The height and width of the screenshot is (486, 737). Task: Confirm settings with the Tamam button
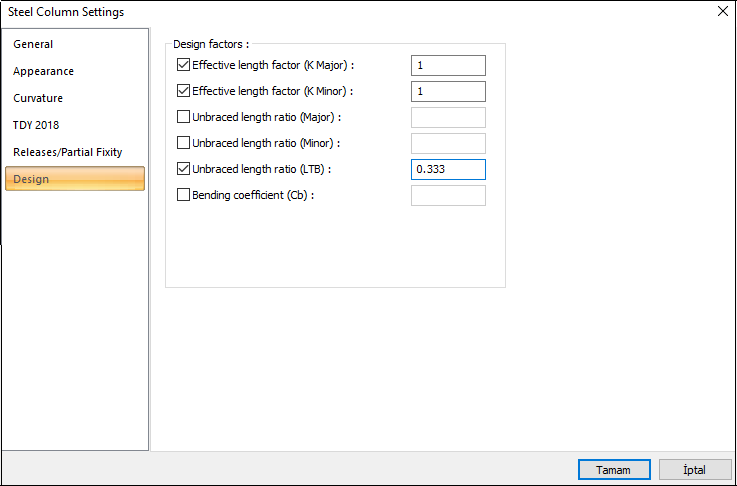click(x=613, y=469)
